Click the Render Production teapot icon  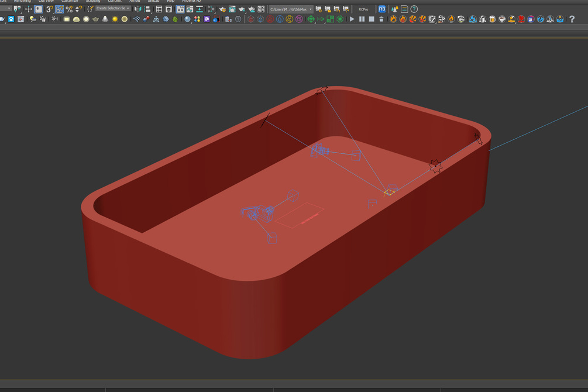coord(242,9)
